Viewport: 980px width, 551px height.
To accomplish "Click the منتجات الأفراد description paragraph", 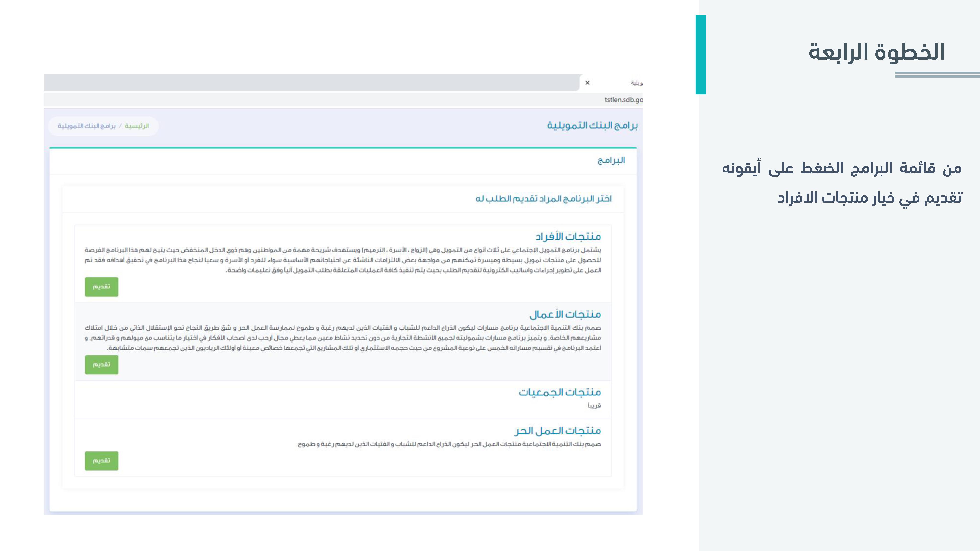I will pos(343,260).
